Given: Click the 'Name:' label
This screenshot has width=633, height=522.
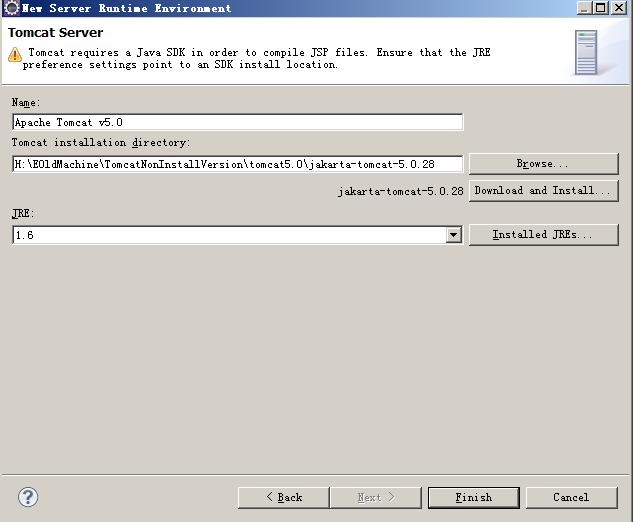Looking at the screenshot, I should (25, 103).
